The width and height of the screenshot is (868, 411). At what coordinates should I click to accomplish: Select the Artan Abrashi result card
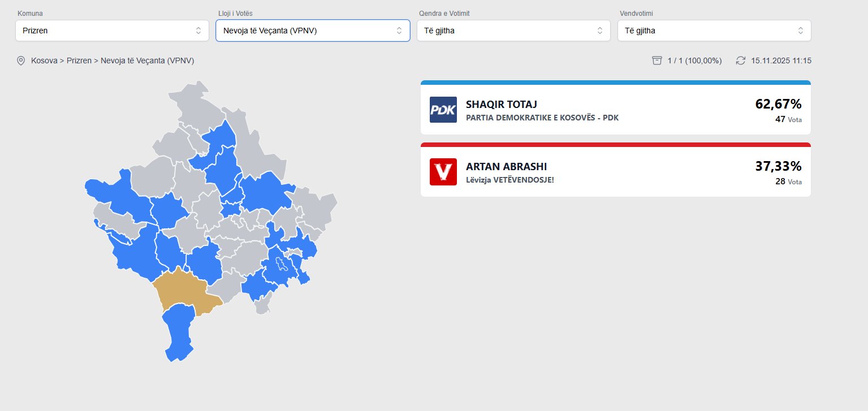click(x=615, y=172)
